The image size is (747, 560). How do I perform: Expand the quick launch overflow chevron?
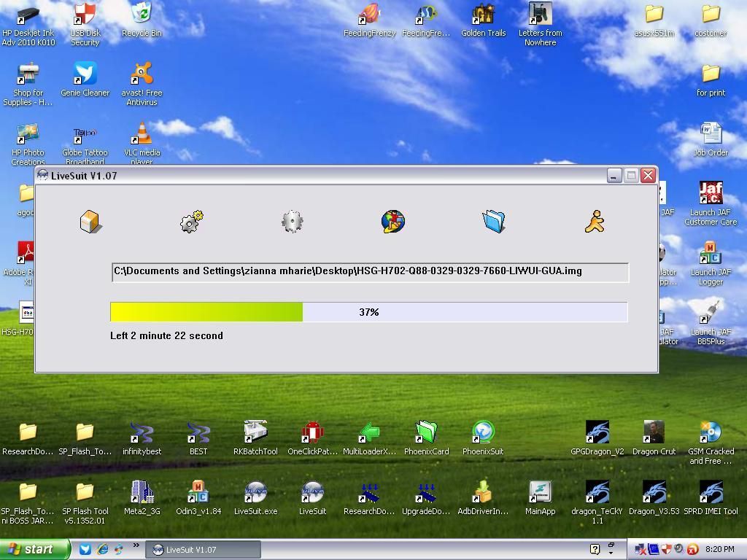point(136,545)
